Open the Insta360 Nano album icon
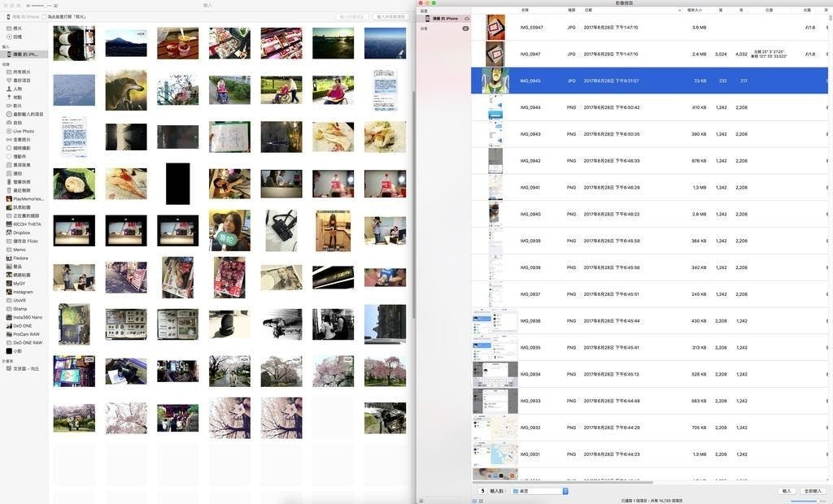 click(x=9, y=317)
